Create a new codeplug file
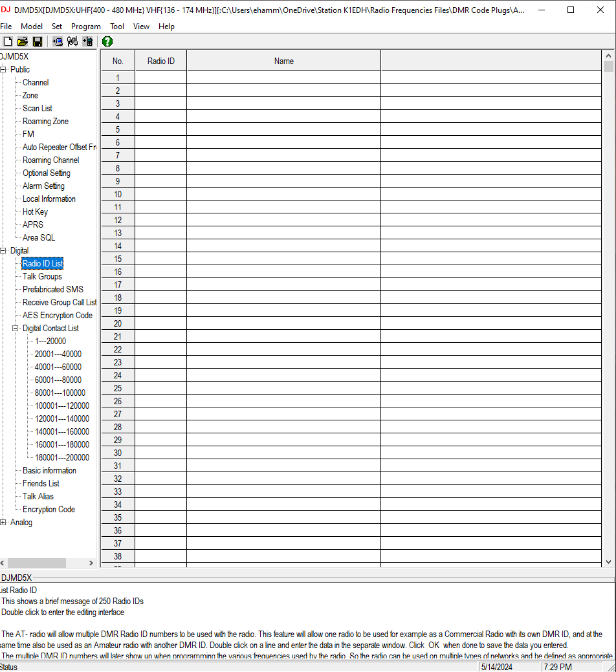 tap(8, 41)
